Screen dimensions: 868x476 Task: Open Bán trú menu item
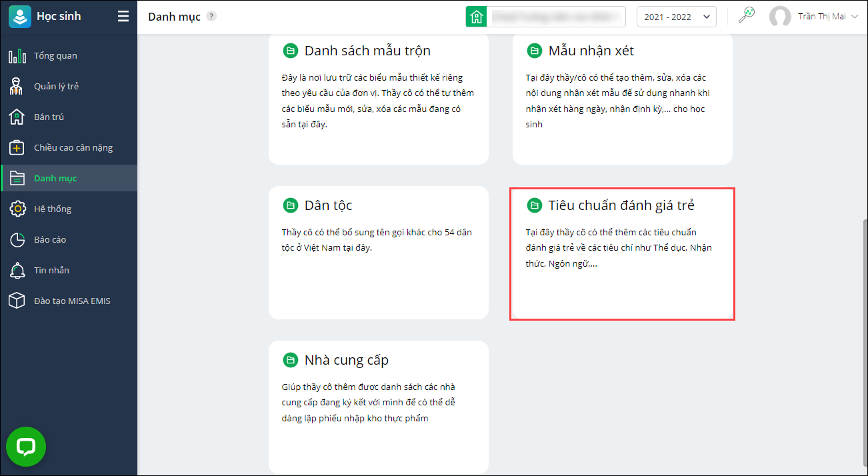tap(69, 117)
